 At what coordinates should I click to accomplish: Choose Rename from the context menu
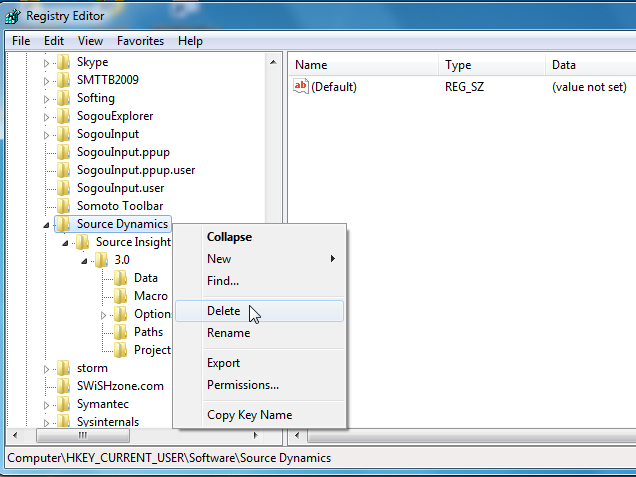point(259,333)
